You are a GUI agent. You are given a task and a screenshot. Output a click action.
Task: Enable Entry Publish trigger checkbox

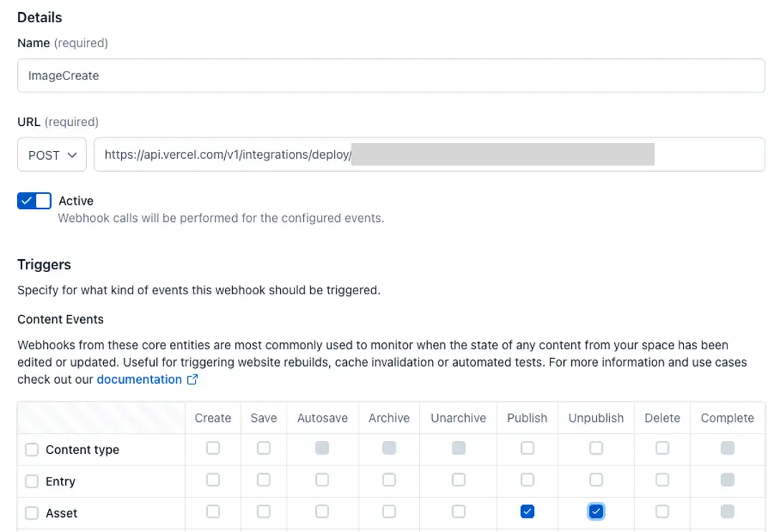pos(527,480)
